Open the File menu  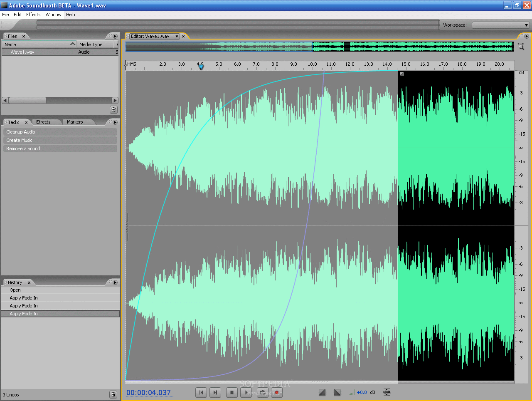tap(5, 15)
